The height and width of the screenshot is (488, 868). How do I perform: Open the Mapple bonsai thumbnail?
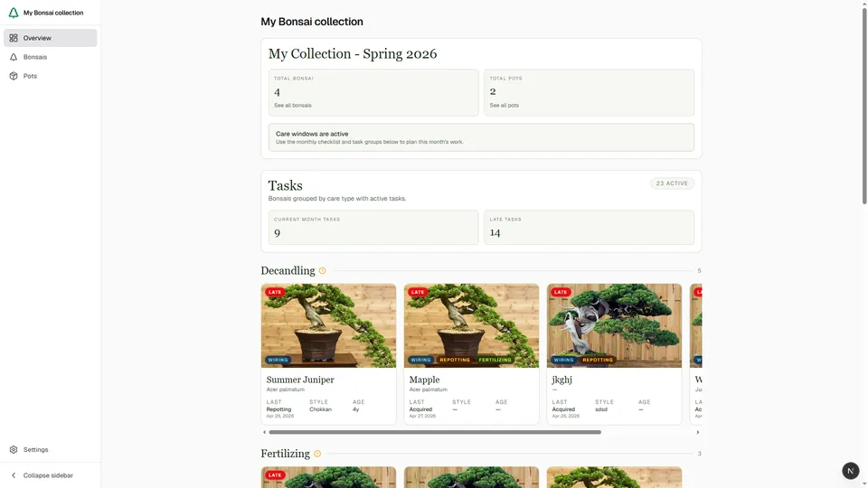tap(472, 326)
